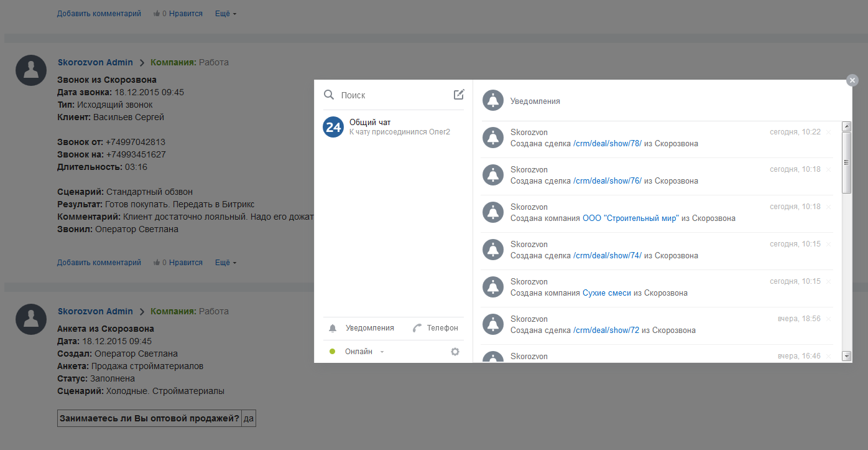Open the ООО "Строительный мир" company link
Screen dimensions: 868x450
tap(630, 218)
